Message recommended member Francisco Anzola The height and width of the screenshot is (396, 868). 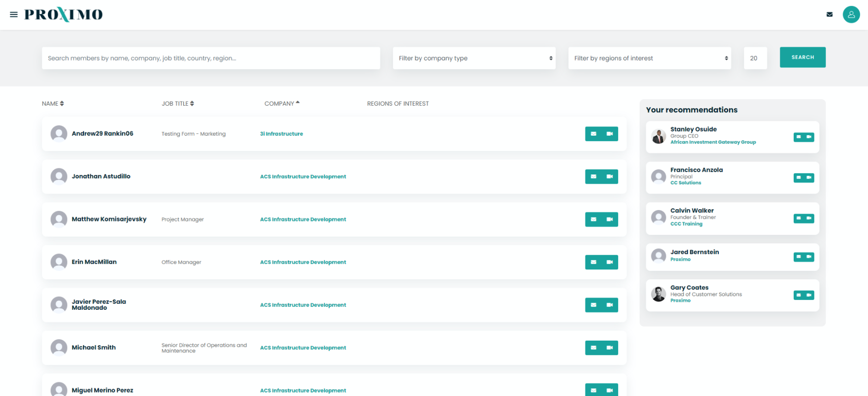(x=799, y=178)
